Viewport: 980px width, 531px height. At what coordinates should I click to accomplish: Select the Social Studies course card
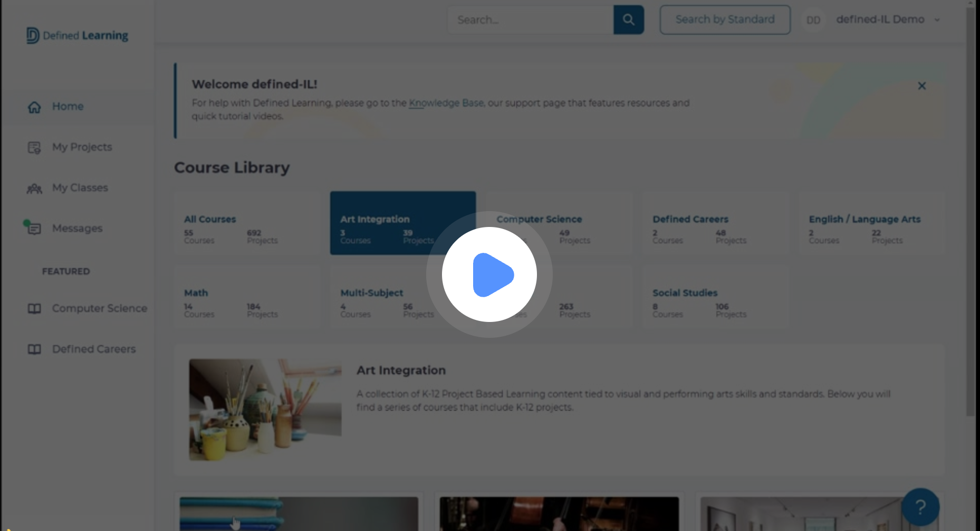coord(715,297)
